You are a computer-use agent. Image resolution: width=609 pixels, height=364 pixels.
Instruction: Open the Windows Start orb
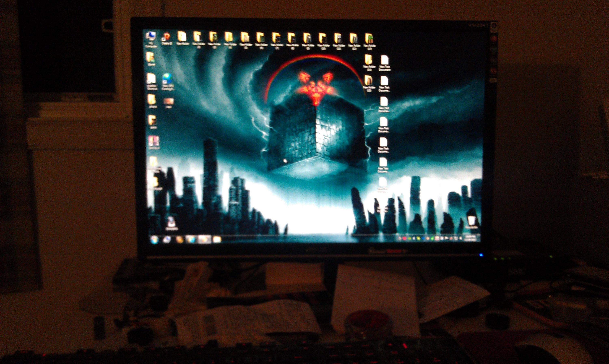154,239
